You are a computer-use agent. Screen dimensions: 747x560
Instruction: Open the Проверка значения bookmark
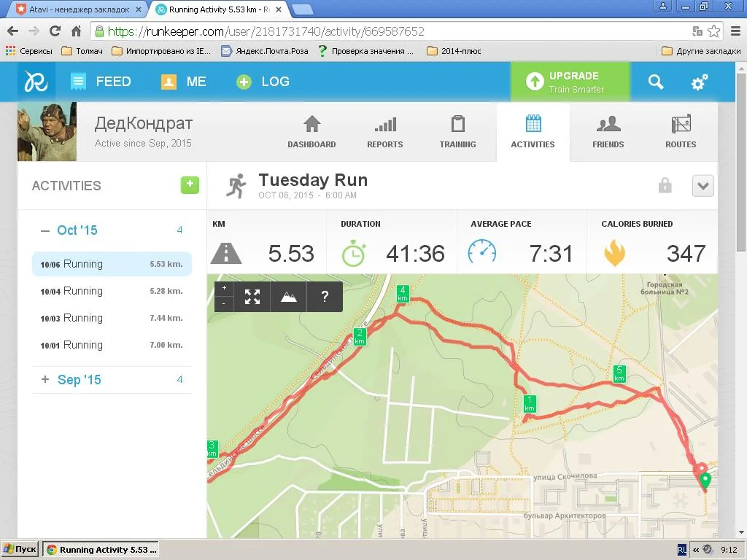366,51
